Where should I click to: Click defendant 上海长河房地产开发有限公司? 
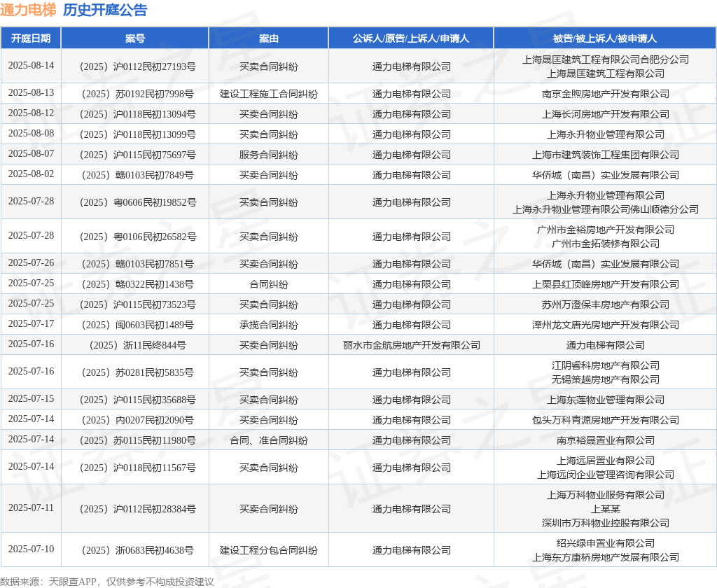pos(606,114)
